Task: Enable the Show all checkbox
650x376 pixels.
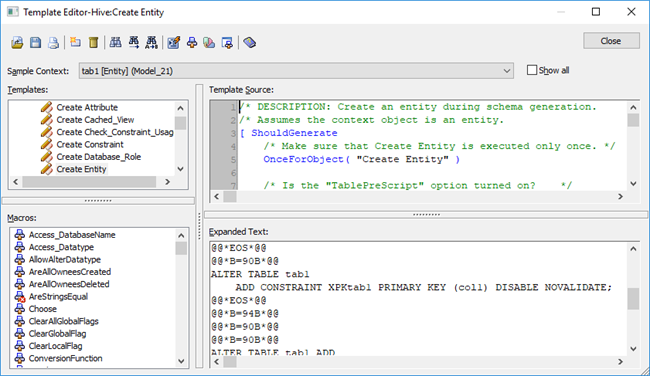Action: point(532,70)
